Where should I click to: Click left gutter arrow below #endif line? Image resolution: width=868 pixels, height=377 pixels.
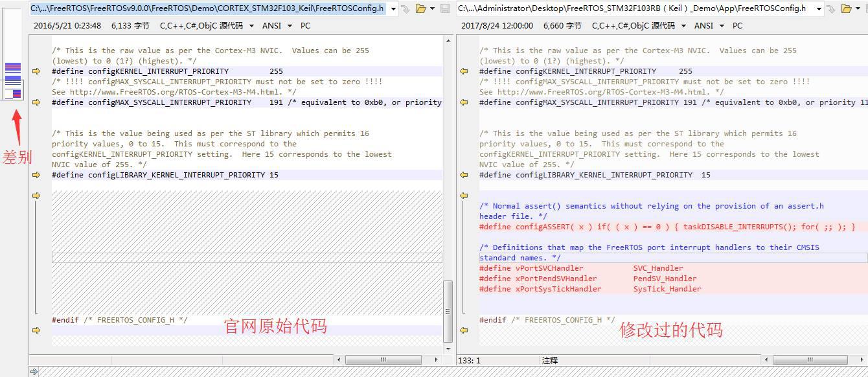click(x=36, y=330)
